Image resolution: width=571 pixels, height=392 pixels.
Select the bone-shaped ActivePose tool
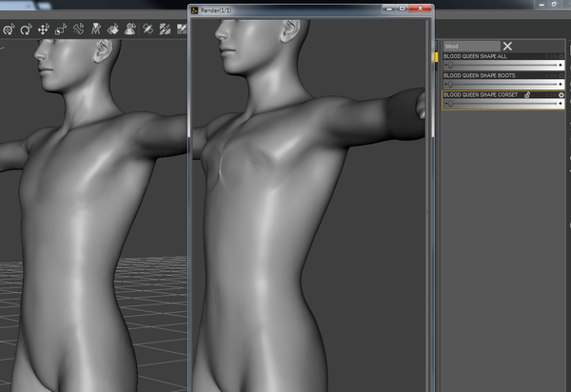(x=78, y=29)
